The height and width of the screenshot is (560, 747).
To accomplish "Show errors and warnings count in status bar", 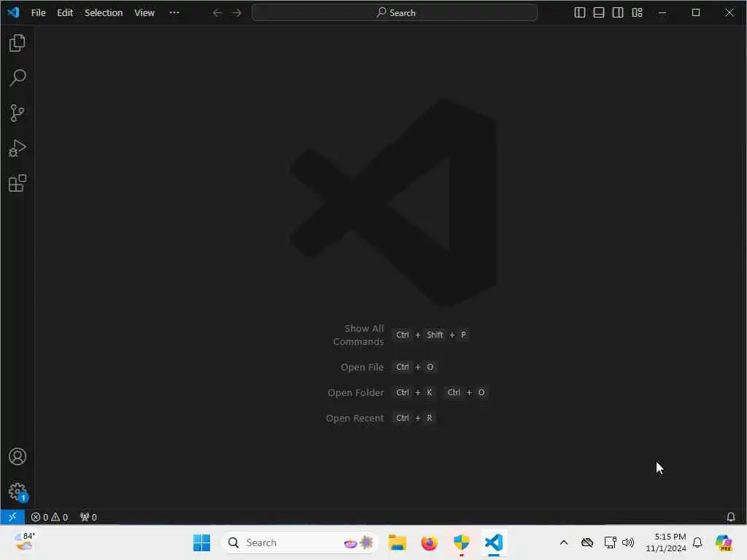I will 50,517.
